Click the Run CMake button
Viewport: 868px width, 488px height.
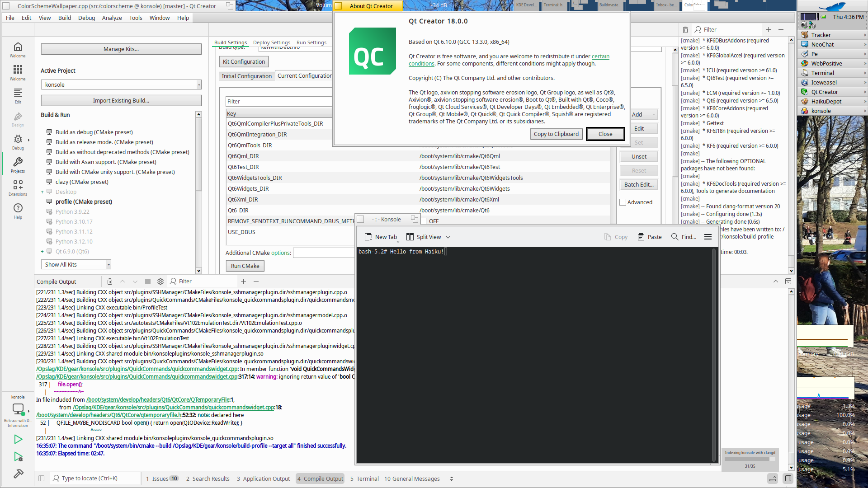click(245, 266)
